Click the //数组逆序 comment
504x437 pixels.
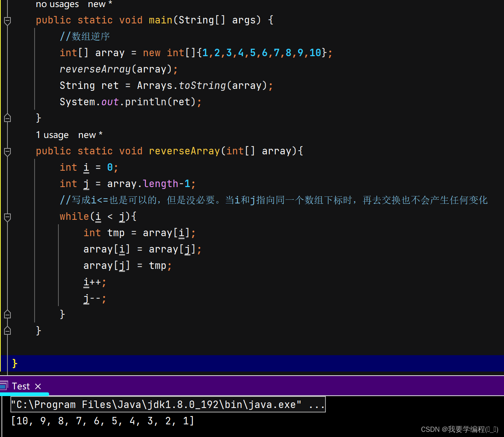pos(85,36)
